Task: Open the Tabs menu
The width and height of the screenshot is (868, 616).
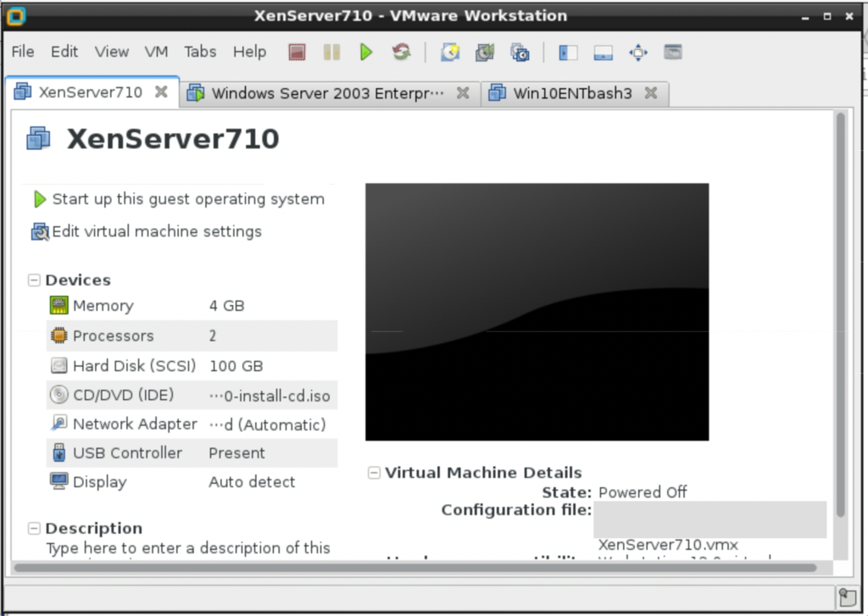Action: [200, 52]
